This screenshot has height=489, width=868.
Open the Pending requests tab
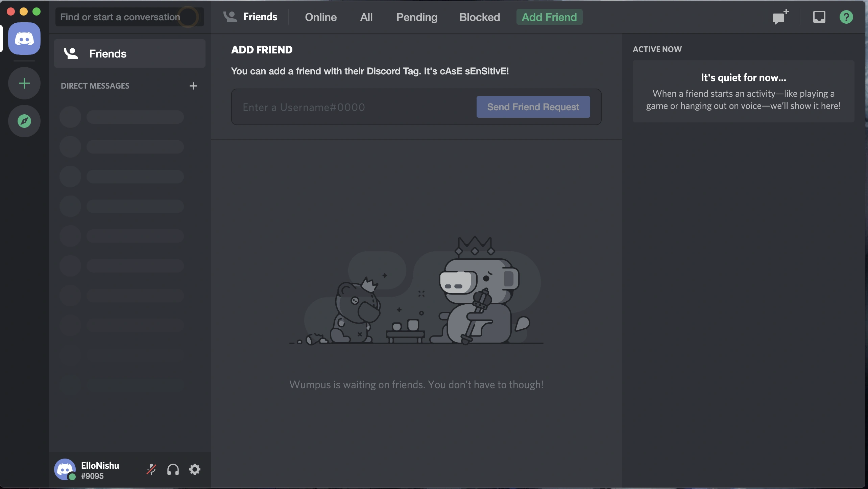[x=417, y=17]
